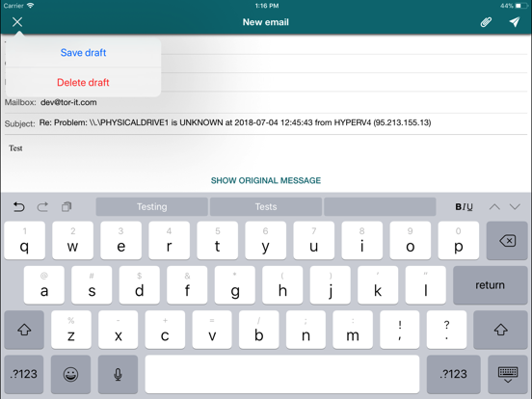The width and height of the screenshot is (532, 399).
Task: Pick the 'Tests' autocomplete suggestion
Action: [266, 206]
